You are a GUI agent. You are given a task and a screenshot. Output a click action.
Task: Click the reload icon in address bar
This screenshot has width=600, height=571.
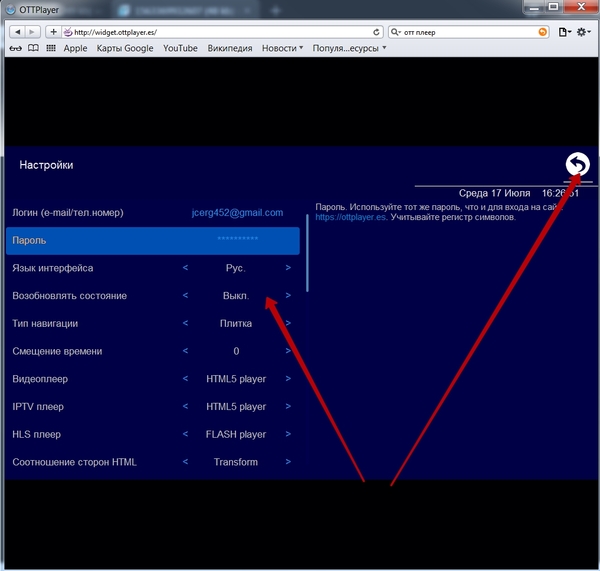[x=376, y=32]
